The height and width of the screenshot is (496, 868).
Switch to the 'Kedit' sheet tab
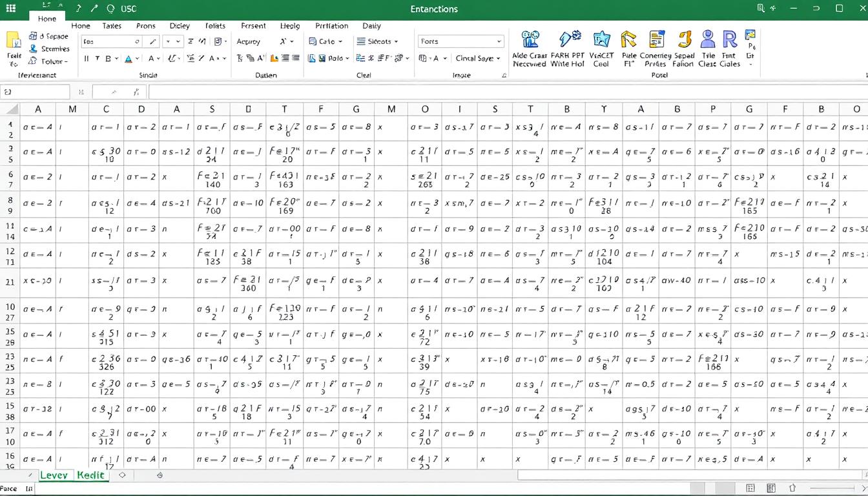[90, 475]
